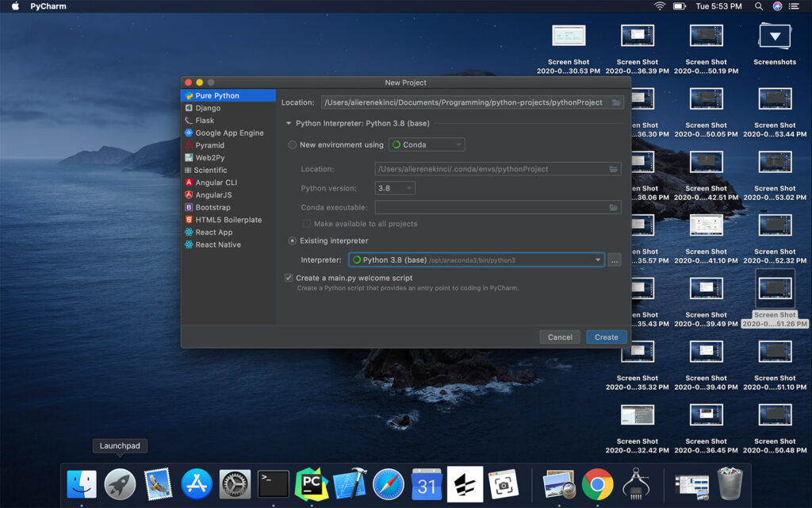Choose AngularJS from the project list
This screenshot has width=812, height=508.
tap(228, 195)
